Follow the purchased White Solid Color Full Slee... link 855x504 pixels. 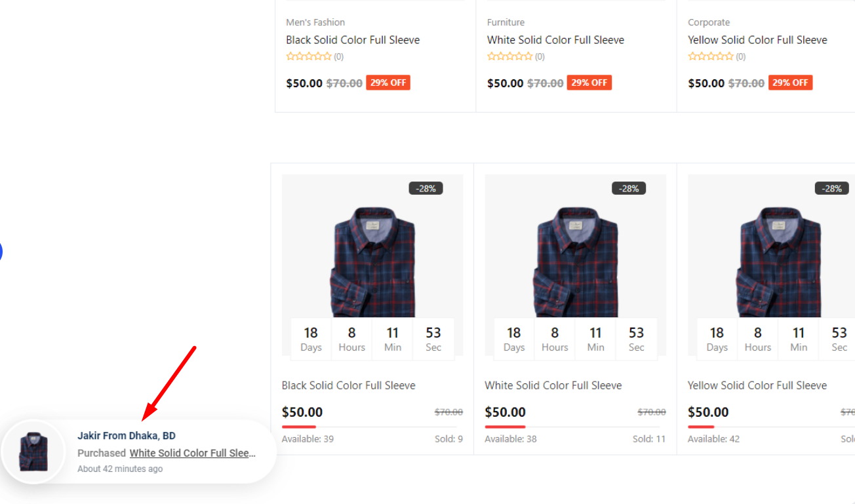(x=192, y=453)
